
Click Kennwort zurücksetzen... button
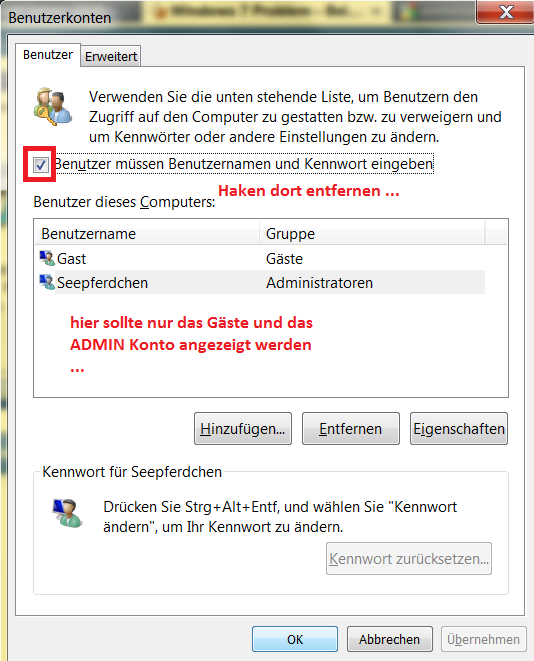[409, 559]
